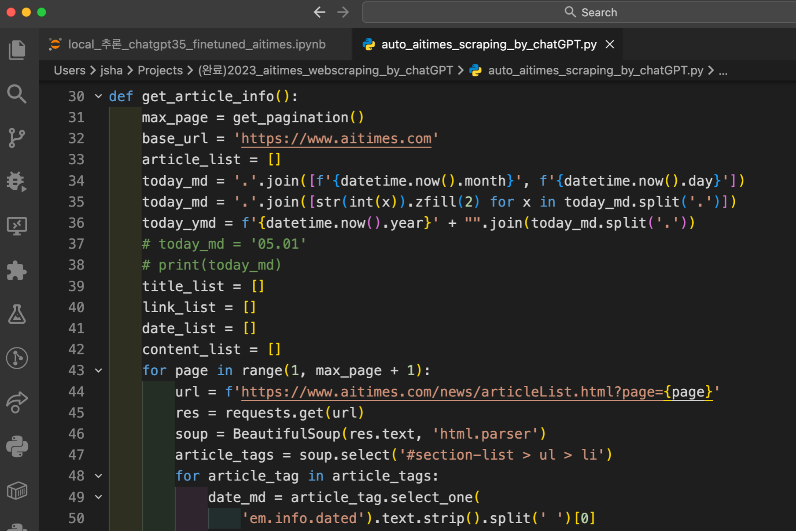Click the get_pagination call on line 31
This screenshot has height=532, width=796.
pyautogui.click(x=298, y=118)
